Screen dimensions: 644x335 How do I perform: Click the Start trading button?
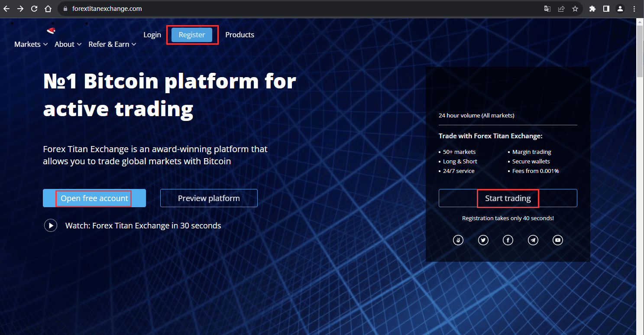tap(508, 198)
